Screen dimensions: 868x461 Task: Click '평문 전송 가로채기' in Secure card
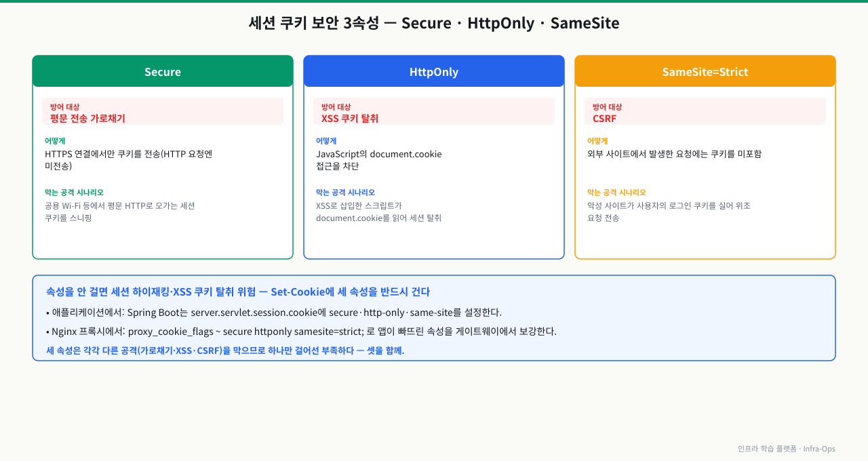pyautogui.click(x=87, y=118)
